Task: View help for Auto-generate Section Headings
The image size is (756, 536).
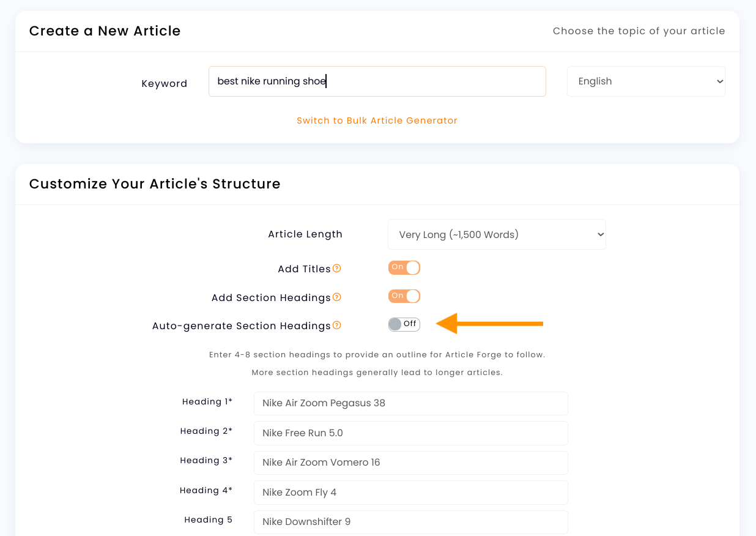Action: tap(337, 326)
